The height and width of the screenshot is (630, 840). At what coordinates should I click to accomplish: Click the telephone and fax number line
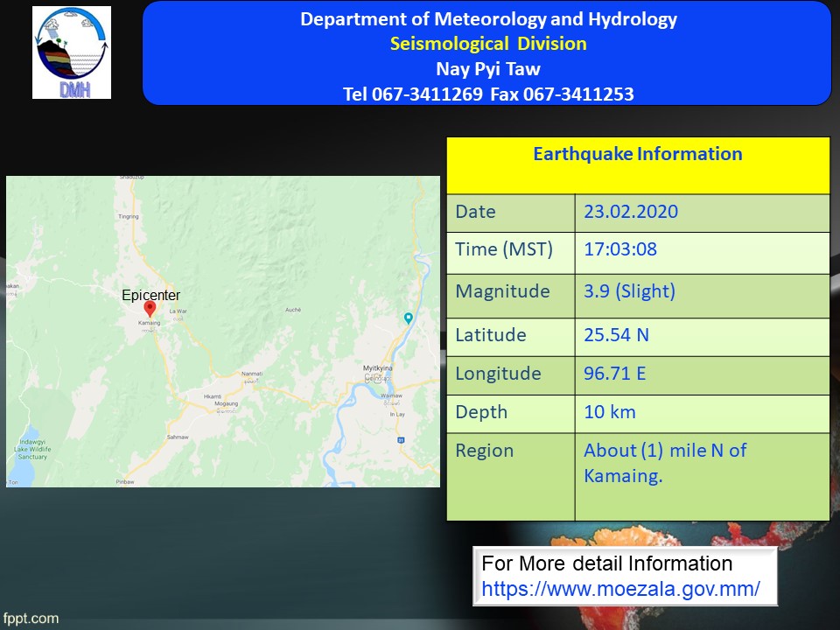pos(488,94)
